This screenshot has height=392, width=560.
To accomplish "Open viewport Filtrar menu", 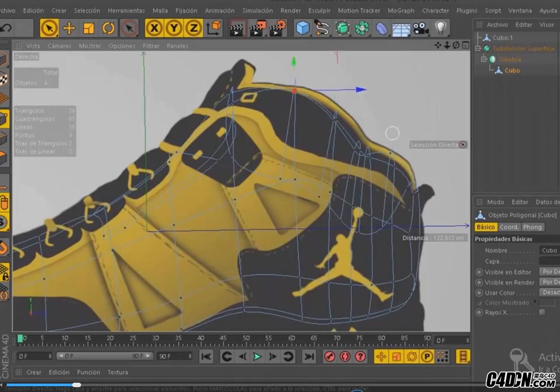I will coord(151,46).
